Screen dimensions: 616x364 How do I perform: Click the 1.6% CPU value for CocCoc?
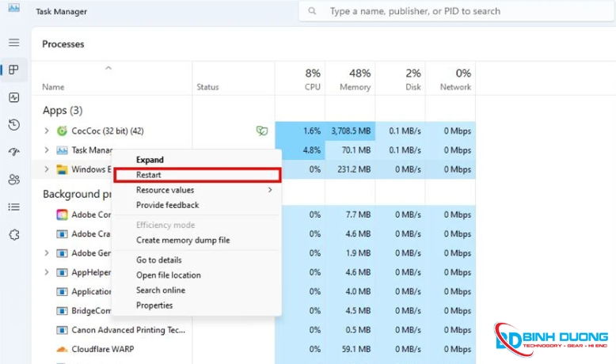[312, 131]
